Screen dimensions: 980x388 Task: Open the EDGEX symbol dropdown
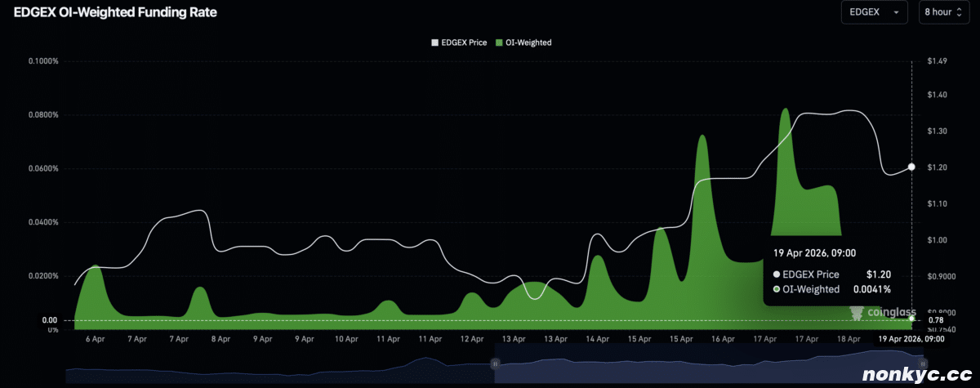pos(874,12)
